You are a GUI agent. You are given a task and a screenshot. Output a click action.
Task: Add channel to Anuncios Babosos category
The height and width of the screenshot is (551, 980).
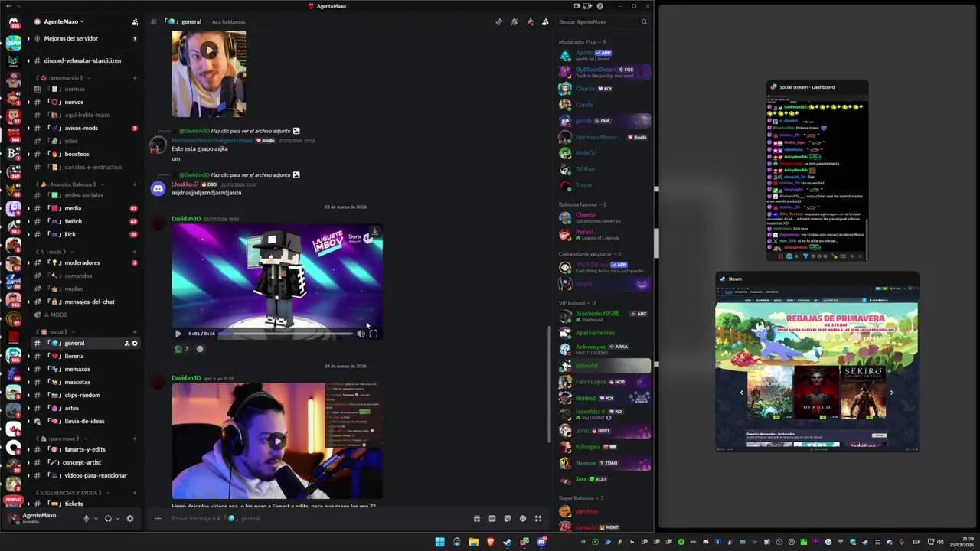[x=135, y=184]
